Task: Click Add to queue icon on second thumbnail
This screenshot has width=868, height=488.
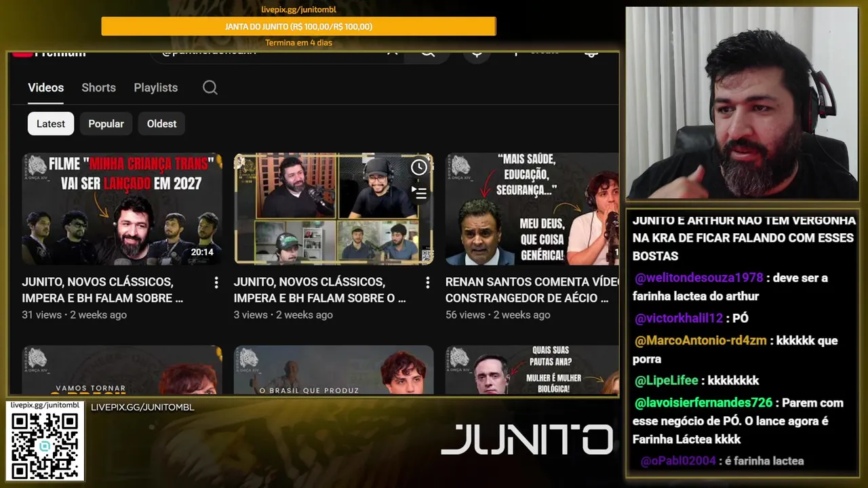Action: (419, 193)
